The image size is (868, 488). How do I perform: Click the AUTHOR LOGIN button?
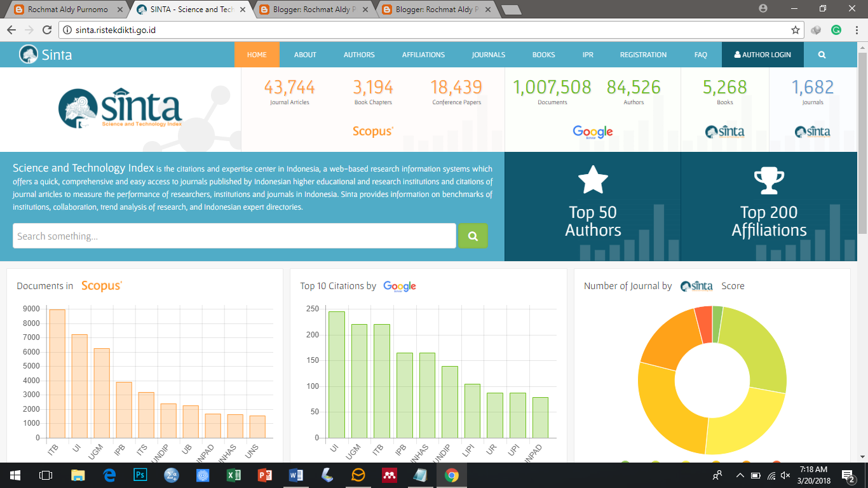click(763, 55)
